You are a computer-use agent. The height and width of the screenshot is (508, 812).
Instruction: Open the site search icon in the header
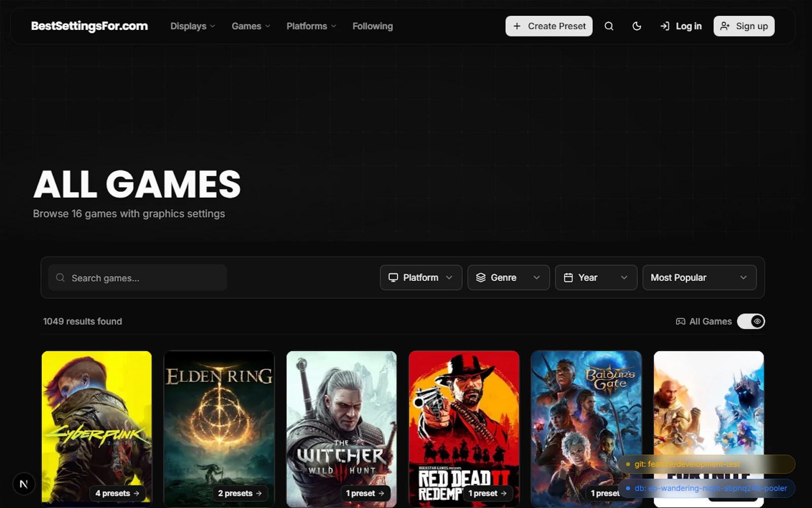coord(609,26)
